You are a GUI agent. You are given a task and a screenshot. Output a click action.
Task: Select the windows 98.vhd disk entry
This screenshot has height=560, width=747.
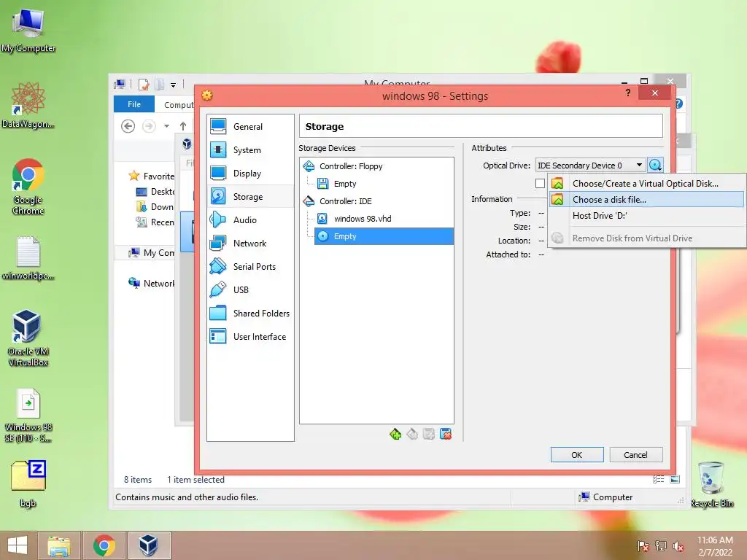point(363,219)
